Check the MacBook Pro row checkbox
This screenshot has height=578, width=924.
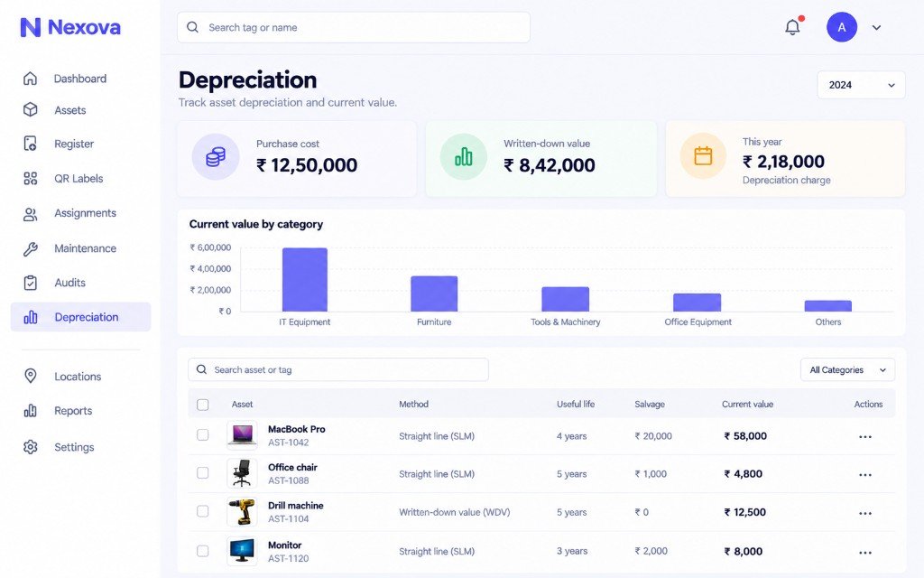(203, 435)
